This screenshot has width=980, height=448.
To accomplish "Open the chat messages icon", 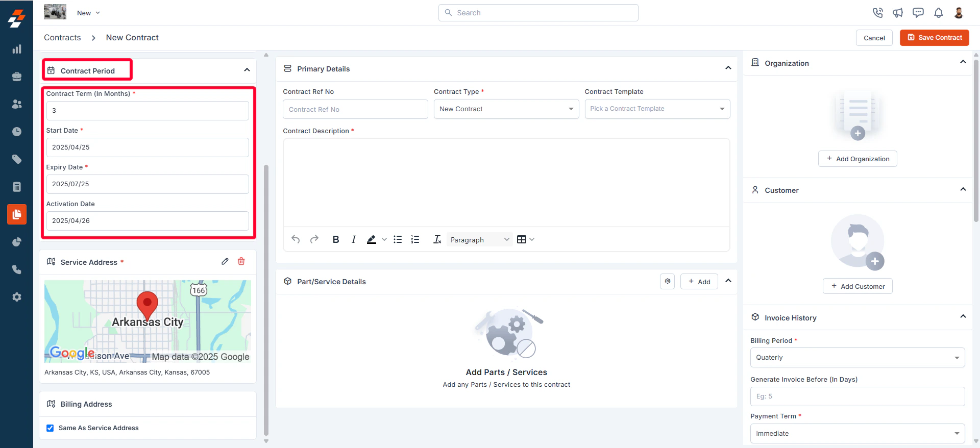I will [918, 13].
